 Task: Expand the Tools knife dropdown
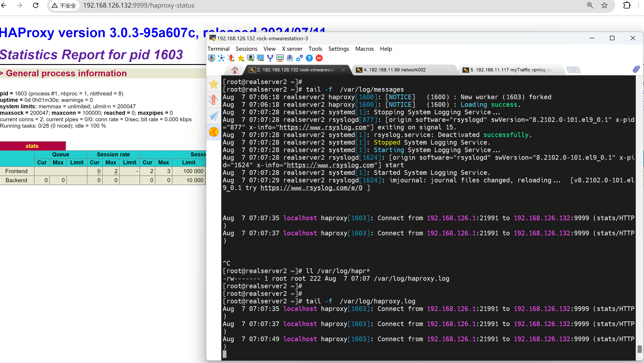(231, 58)
